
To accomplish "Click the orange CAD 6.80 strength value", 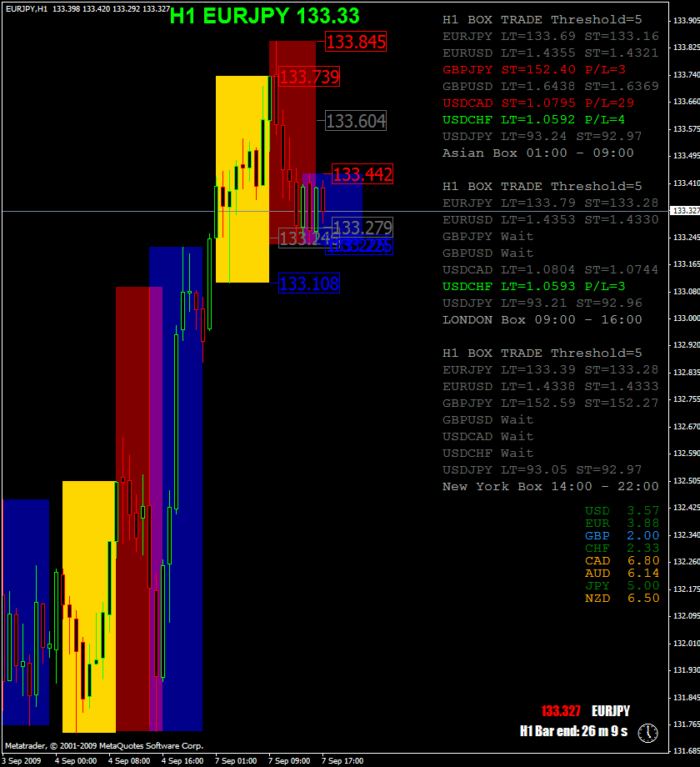I will pos(622,560).
